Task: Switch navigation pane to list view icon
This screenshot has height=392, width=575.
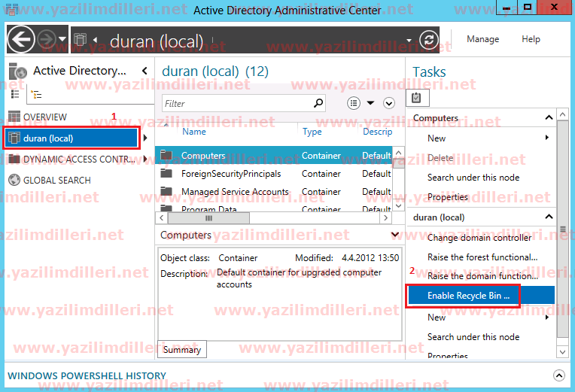Action: (15, 95)
